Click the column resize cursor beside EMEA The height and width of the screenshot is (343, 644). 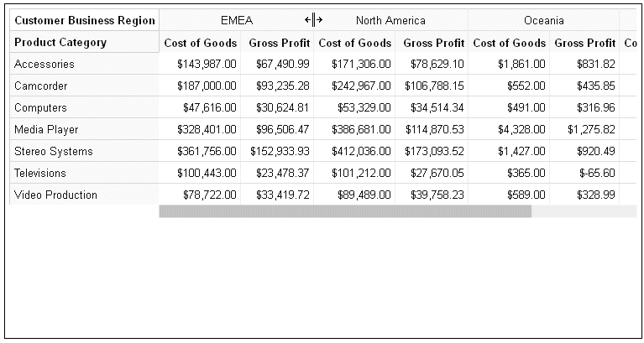coord(313,19)
